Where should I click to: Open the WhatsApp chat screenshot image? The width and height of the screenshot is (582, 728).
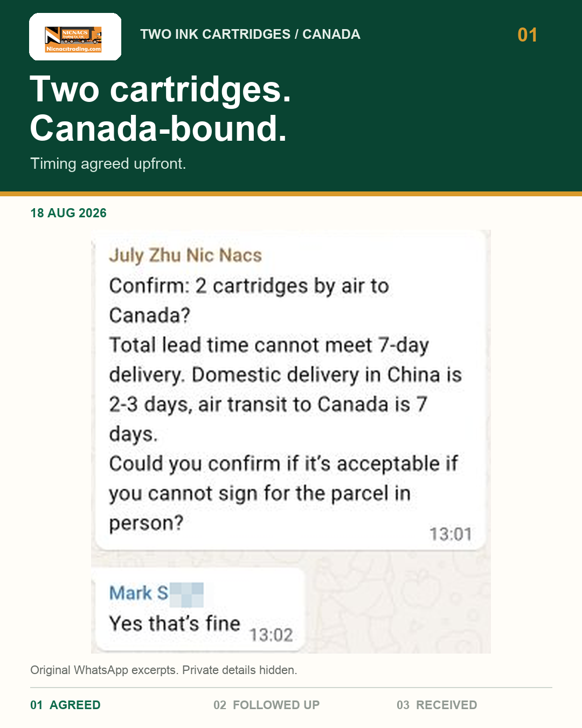pyautogui.click(x=291, y=442)
